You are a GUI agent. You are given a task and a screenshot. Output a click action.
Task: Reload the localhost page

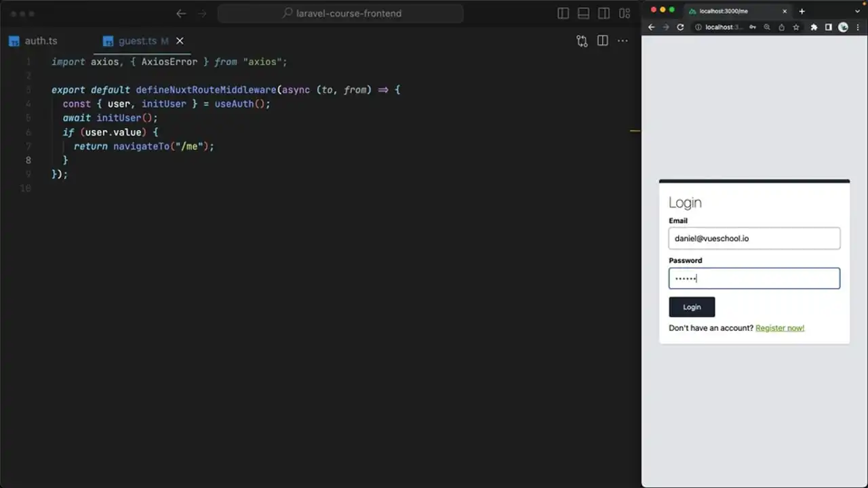[x=680, y=27]
